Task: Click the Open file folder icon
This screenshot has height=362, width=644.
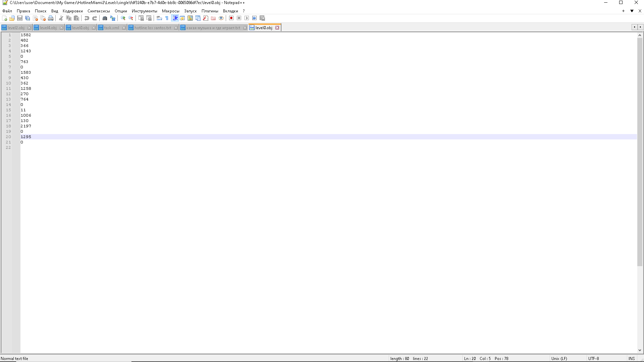Action: point(12,18)
